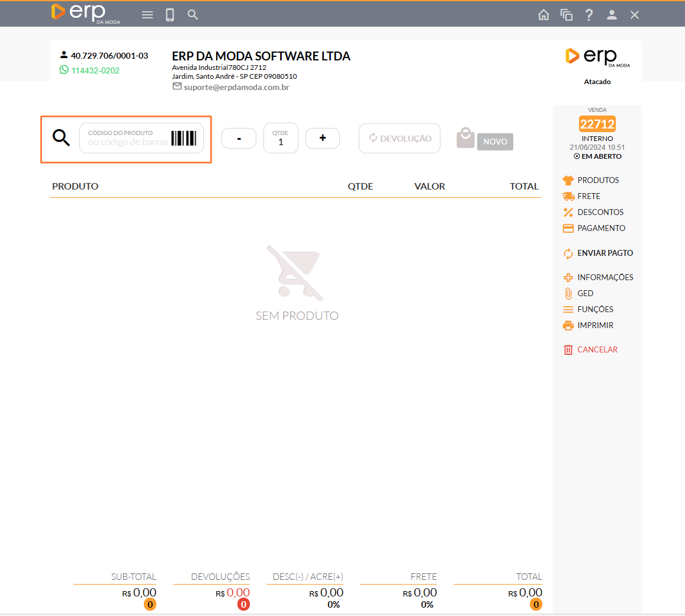Click the product search magnifier icon
Screen dimensions: 685x616
tap(62, 138)
